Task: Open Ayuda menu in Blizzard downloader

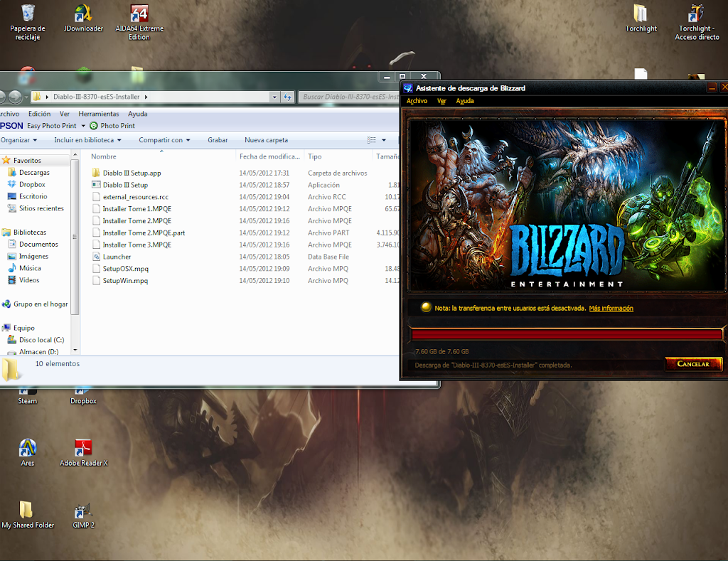Action: click(465, 101)
